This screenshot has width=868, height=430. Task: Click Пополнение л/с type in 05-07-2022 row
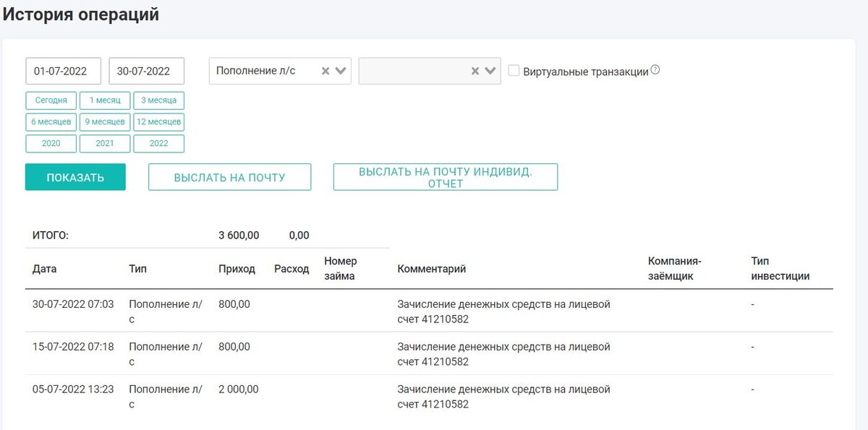tap(166, 397)
